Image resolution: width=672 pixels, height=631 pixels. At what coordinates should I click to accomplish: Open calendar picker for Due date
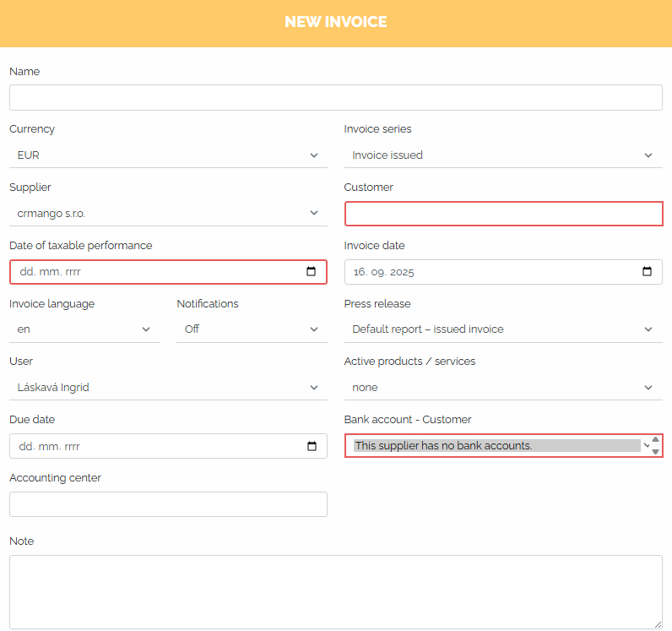312,446
